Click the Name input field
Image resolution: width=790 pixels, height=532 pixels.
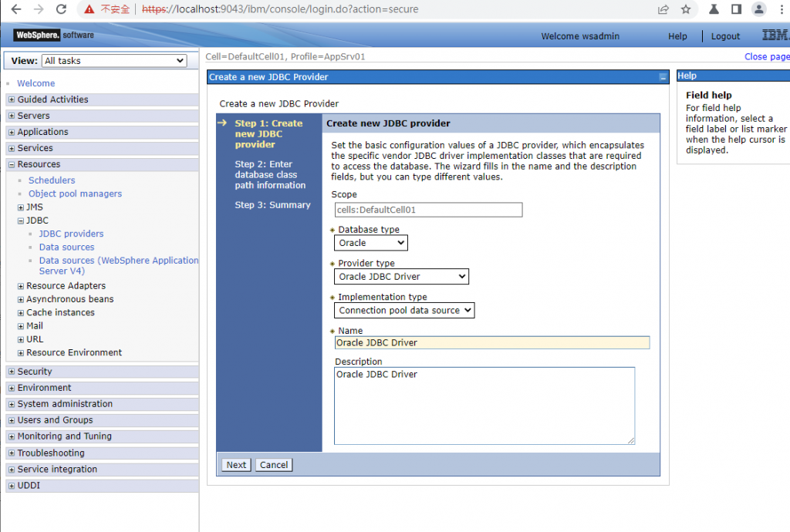click(492, 343)
